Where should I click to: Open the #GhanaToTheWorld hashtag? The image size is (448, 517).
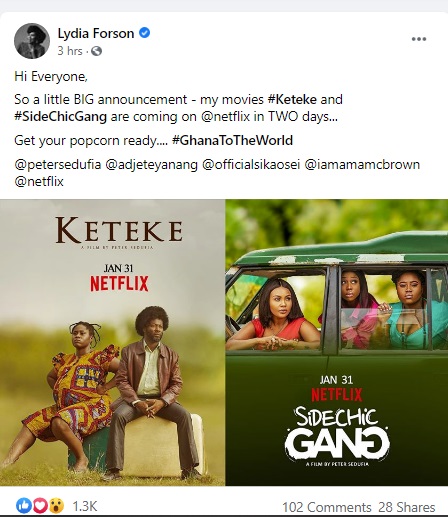point(232,140)
